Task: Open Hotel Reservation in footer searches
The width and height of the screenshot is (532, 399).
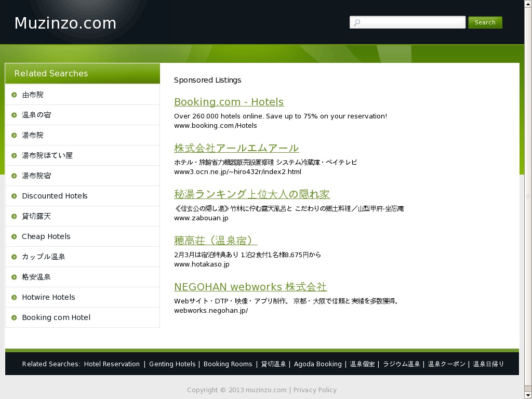Action: [x=112, y=364]
